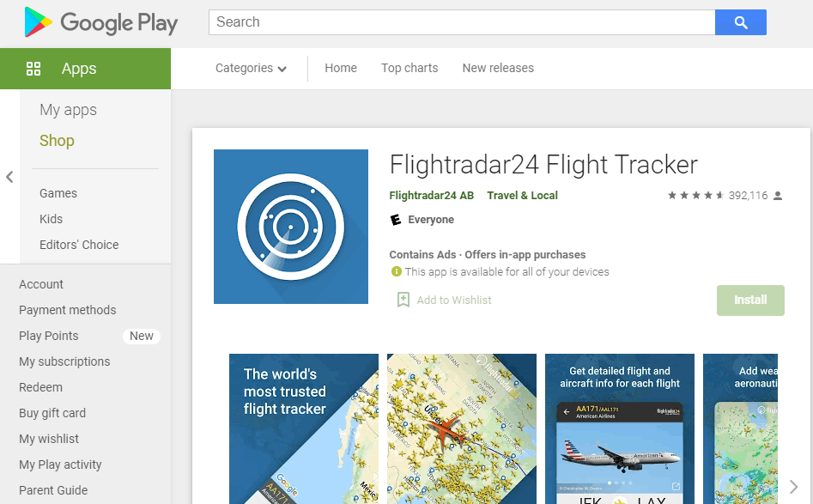This screenshot has width=813, height=504.
Task: Open the Parent Guide link
Action: tap(53, 490)
